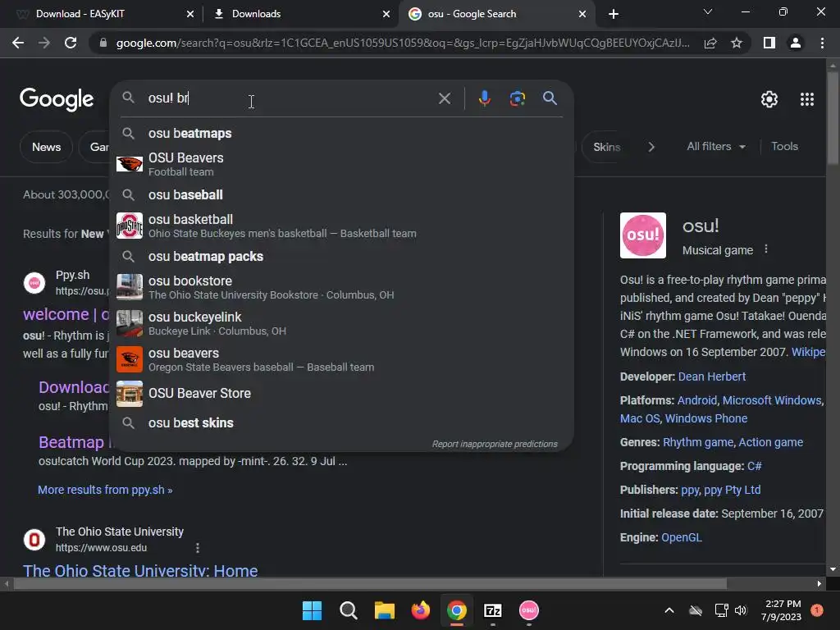The image size is (840, 630).
Task: Submit search using blue magnifier icon
Action: point(550,98)
